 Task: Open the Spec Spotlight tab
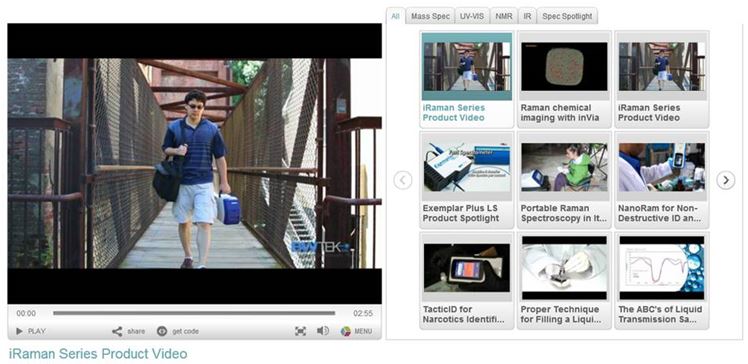pos(567,16)
